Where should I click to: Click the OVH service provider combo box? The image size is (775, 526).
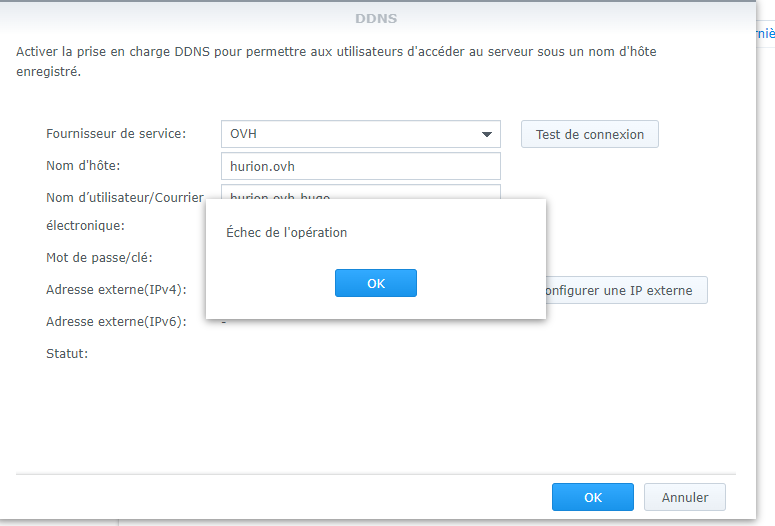tap(350, 134)
